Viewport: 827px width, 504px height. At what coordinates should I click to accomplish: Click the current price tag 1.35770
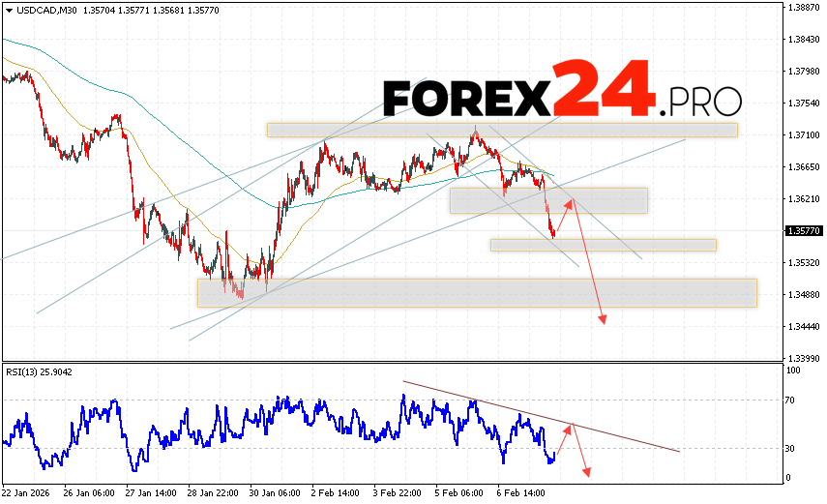[x=803, y=231]
